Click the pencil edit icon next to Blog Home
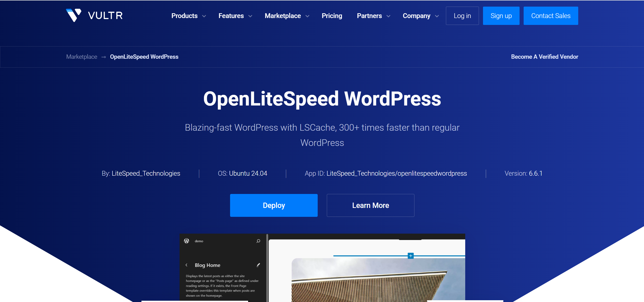The image size is (644, 302). [x=258, y=265]
